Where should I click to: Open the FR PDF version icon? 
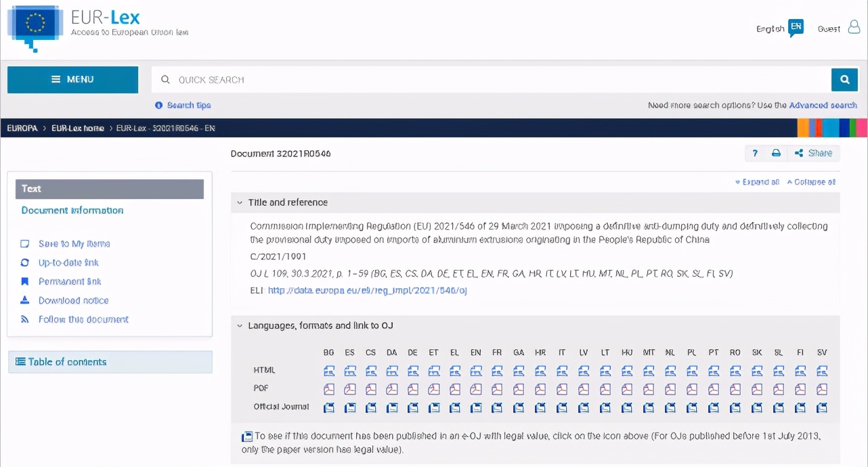pos(497,389)
